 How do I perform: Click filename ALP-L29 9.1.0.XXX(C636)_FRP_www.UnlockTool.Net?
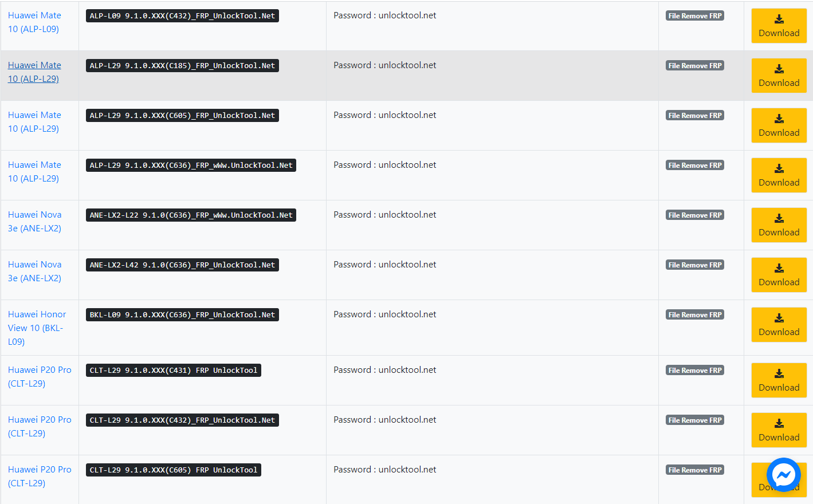pyautogui.click(x=191, y=166)
